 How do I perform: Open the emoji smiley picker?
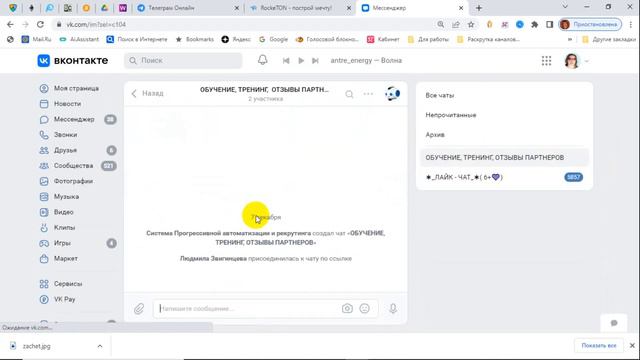364,309
